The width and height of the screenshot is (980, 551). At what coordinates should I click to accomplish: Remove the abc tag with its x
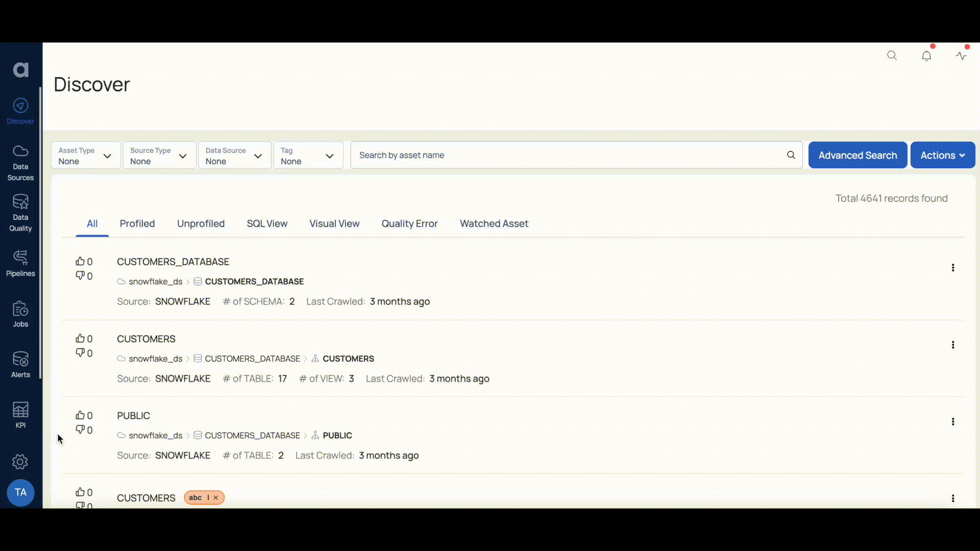[216, 497]
